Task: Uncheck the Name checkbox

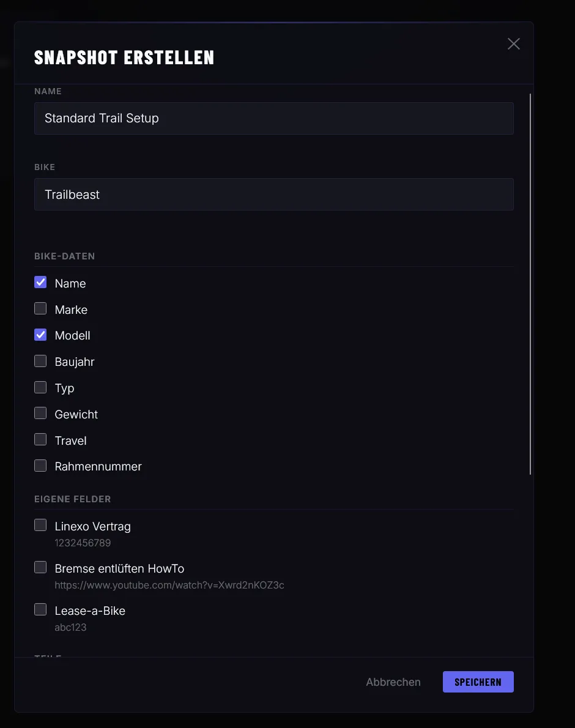Action: [x=40, y=283]
